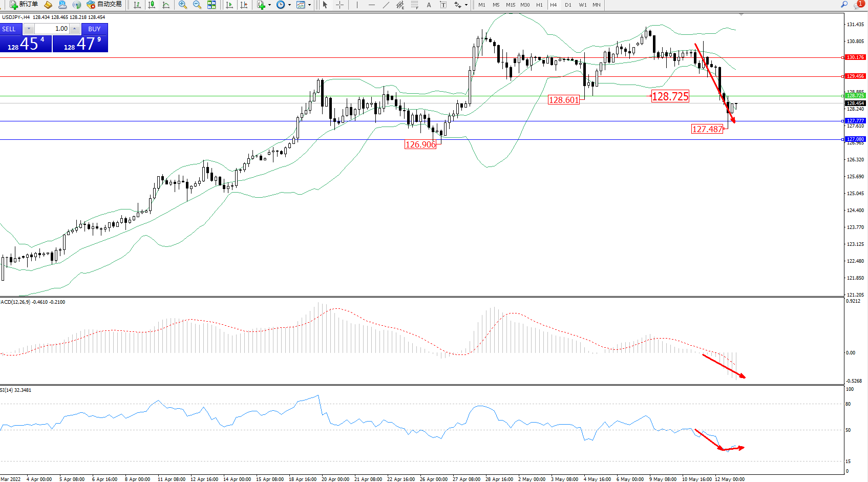This screenshot has width=868, height=482.
Task: Select the Fibonacci retracement tool
Action: pyautogui.click(x=414, y=5)
